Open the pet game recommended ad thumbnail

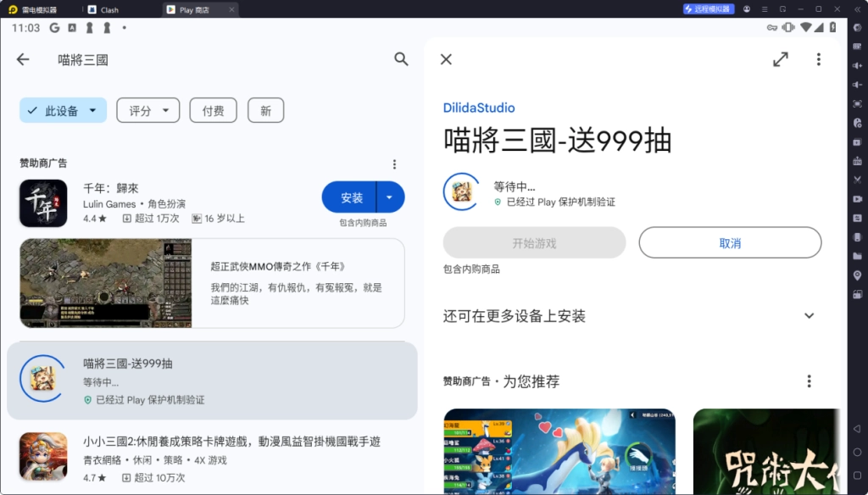click(559, 451)
